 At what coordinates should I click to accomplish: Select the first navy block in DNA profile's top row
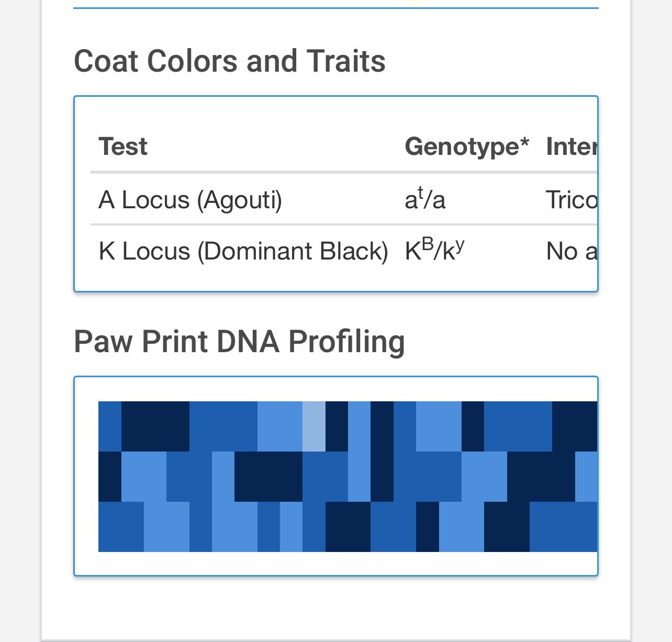pyautogui.click(x=155, y=426)
